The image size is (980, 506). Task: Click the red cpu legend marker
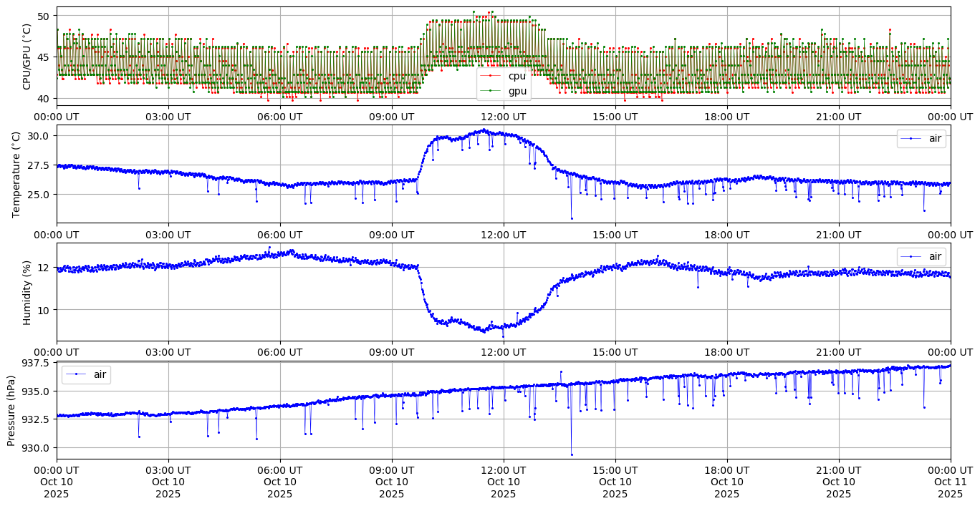(x=491, y=76)
